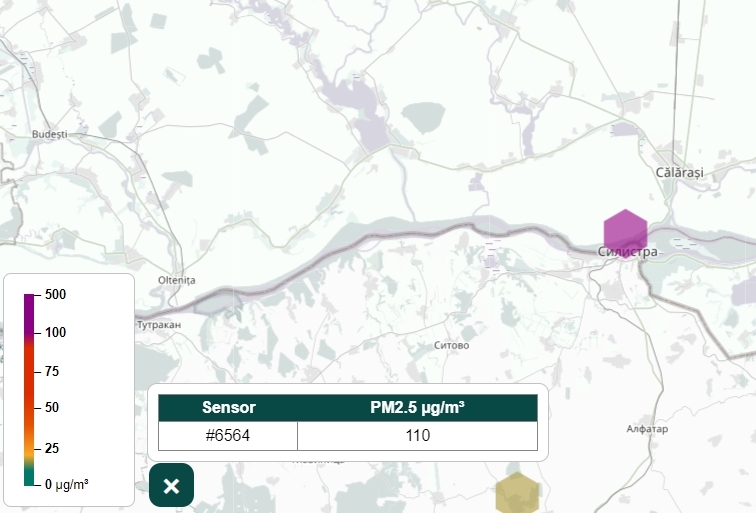The height and width of the screenshot is (513, 756).
Task: Click the 0 µg/m³ legend label
Action: pos(66,484)
